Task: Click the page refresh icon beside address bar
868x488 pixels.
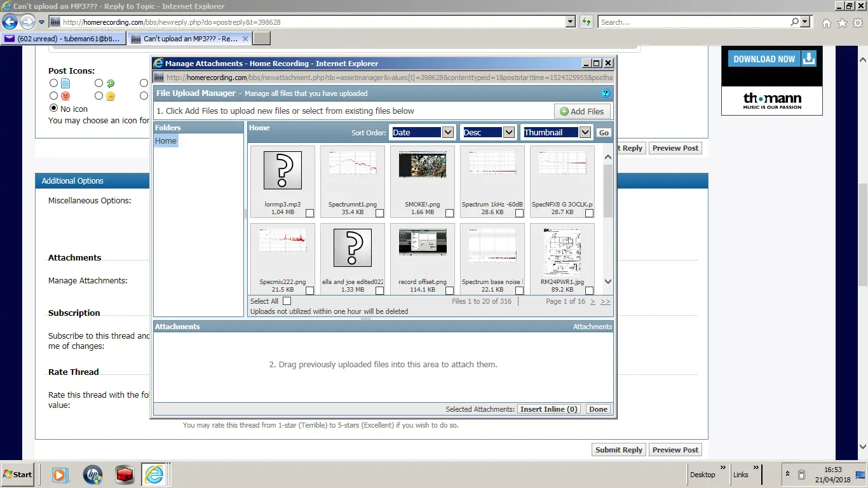Action: pyautogui.click(x=586, y=22)
